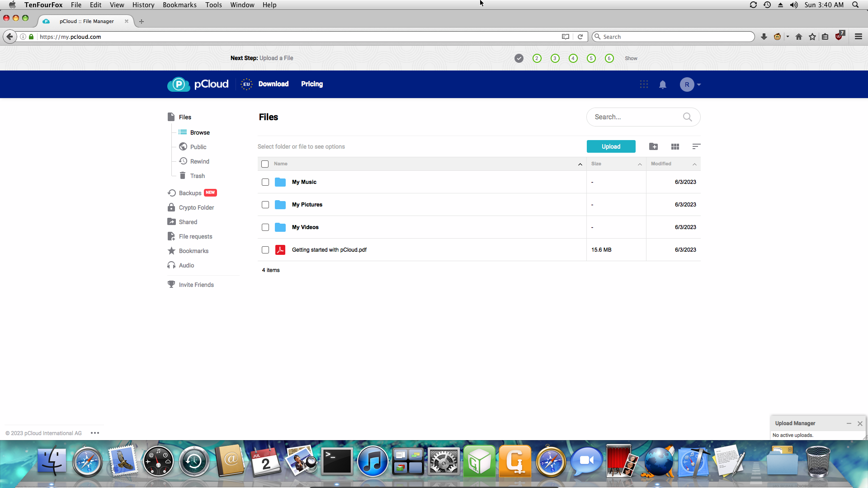The height and width of the screenshot is (488, 868).
Task: Click the magnifier icon in pCloud search
Action: pos(687,117)
